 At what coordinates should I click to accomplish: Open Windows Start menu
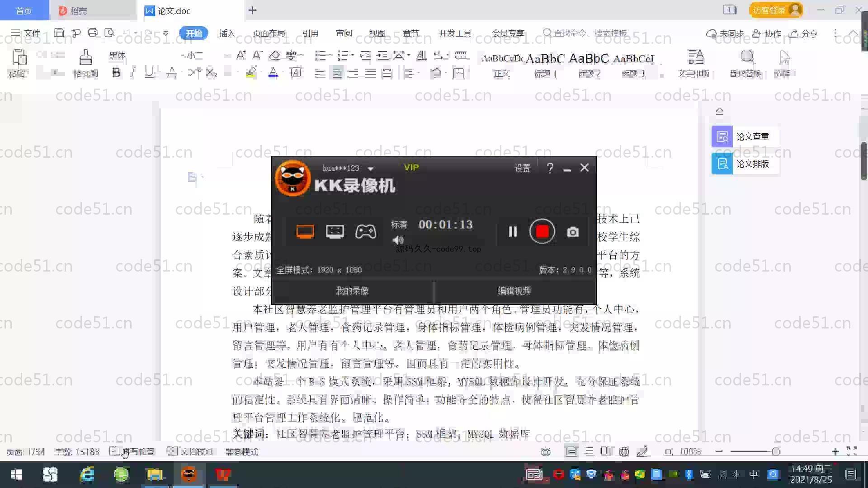pyautogui.click(x=16, y=474)
